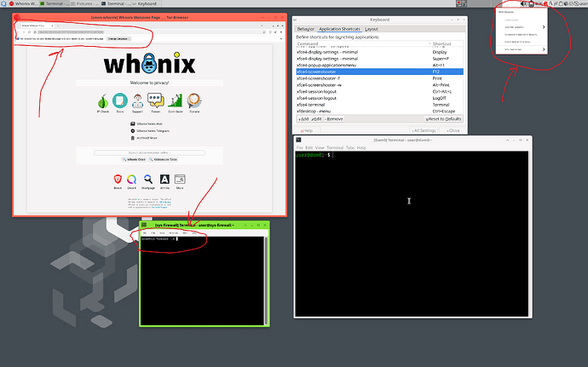The height and width of the screenshot is (367, 588).
Task: Open the IP Check icon on Whonix page
Action: point(103,101)
